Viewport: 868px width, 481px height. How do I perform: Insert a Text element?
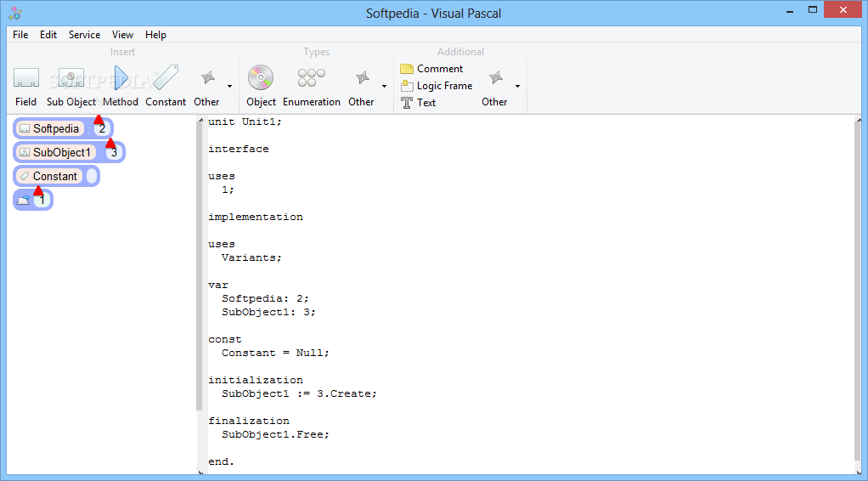pos(418,103)
